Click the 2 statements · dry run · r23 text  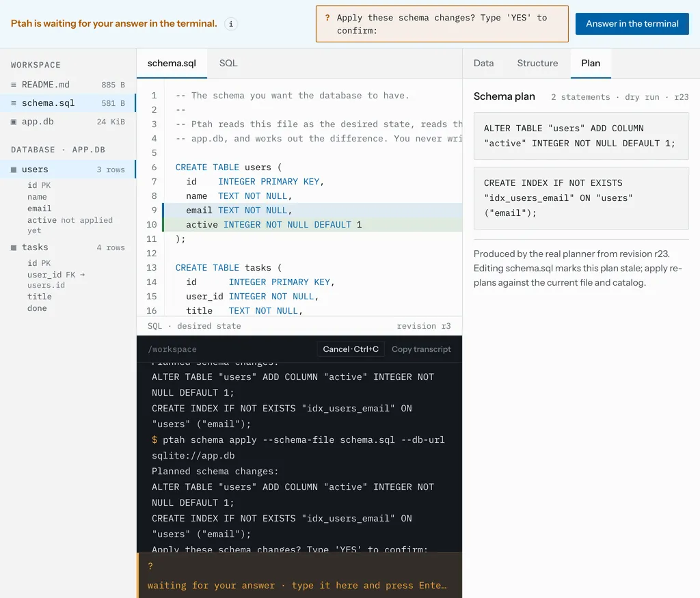tap(619, 97)
